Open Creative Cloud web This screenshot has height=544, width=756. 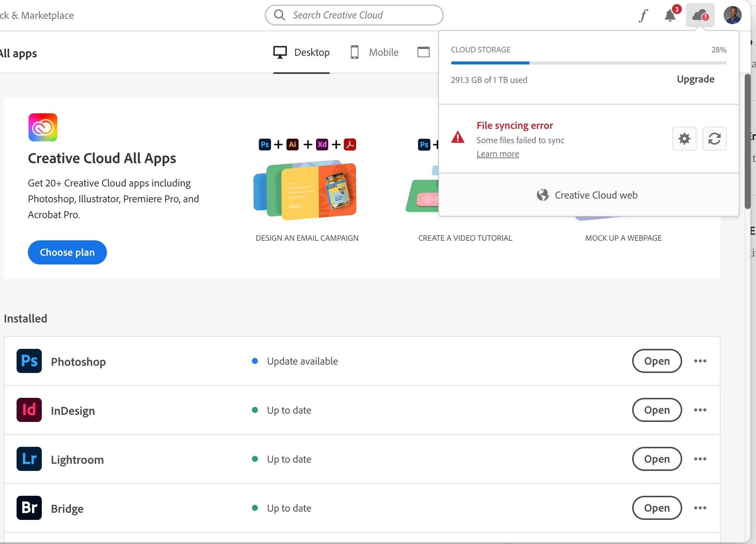(x=588, y=195)
